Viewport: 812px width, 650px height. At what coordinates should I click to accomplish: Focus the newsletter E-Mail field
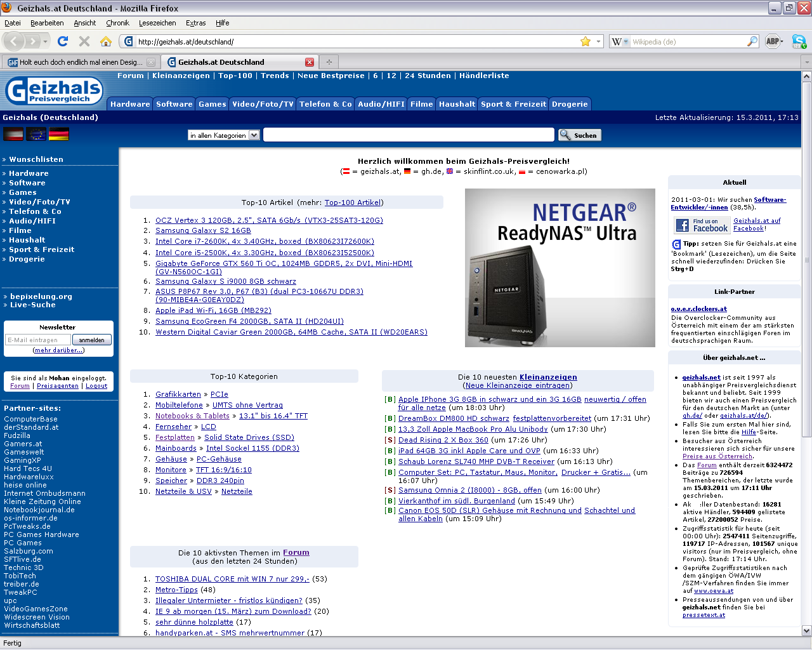[38, 340]
